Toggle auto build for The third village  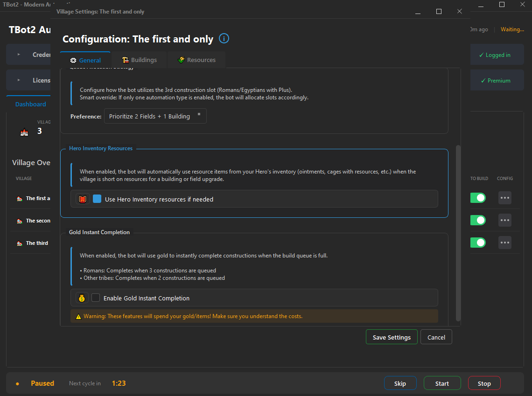[x=478, y=243]
